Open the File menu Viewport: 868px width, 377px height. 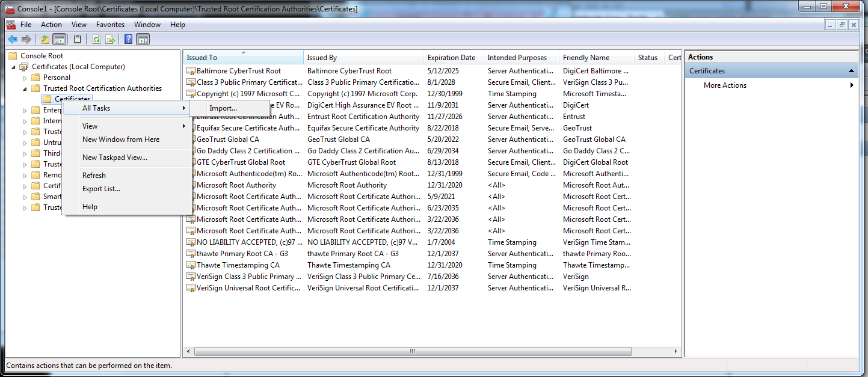pos(26,25)
